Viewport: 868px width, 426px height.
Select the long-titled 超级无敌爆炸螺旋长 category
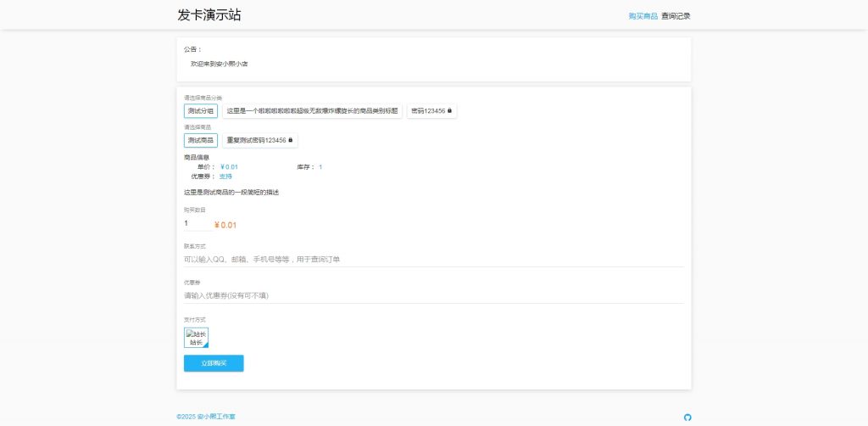pos(312,111)
